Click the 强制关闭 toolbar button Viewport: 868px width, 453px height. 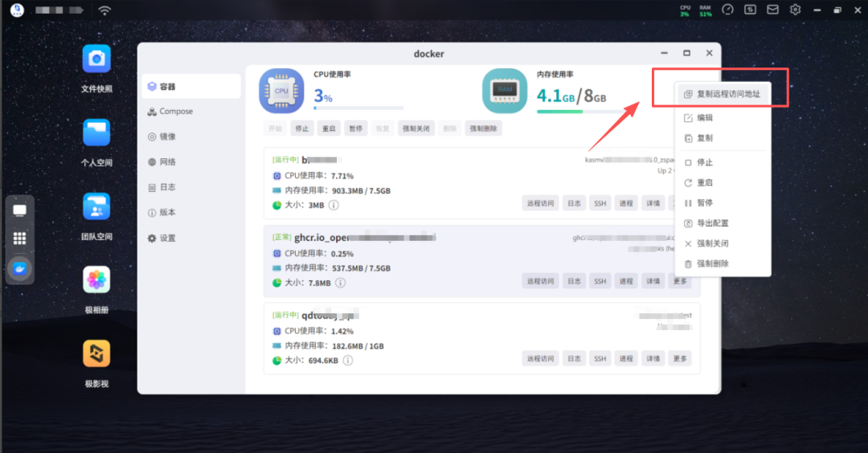point(416,129)
